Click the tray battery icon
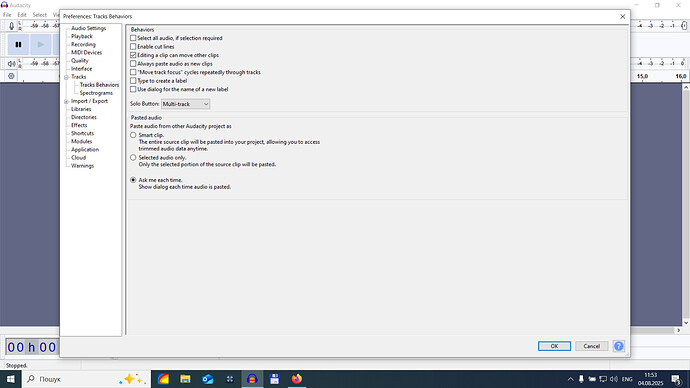Screen dimensions: 690x388 click(x=592, y=379)
